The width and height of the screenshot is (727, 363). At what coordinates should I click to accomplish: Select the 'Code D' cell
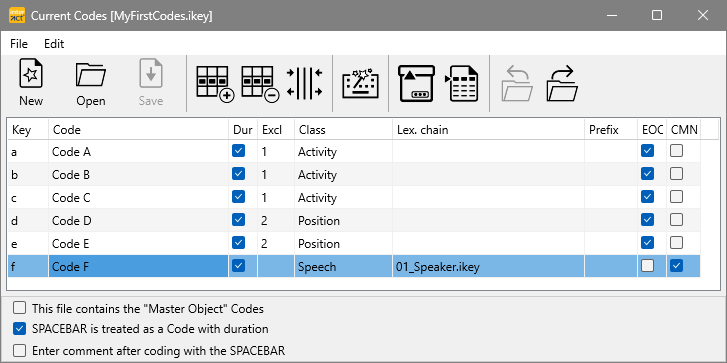click(x=139, y=220)
